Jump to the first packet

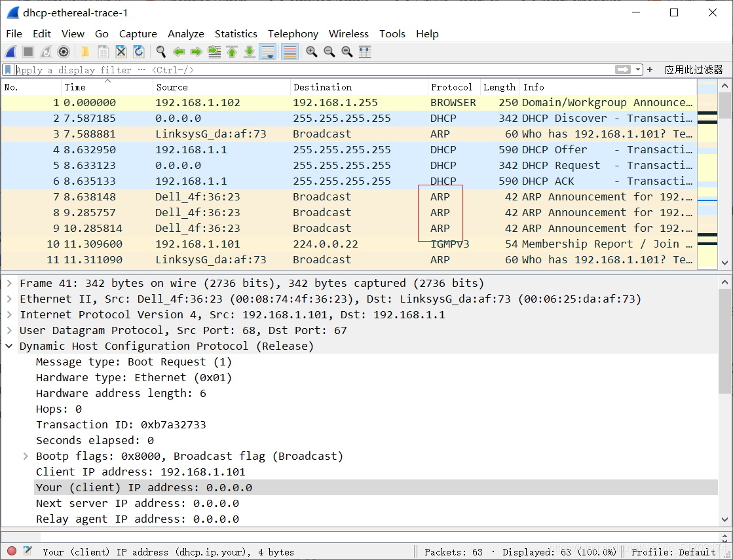232,52
